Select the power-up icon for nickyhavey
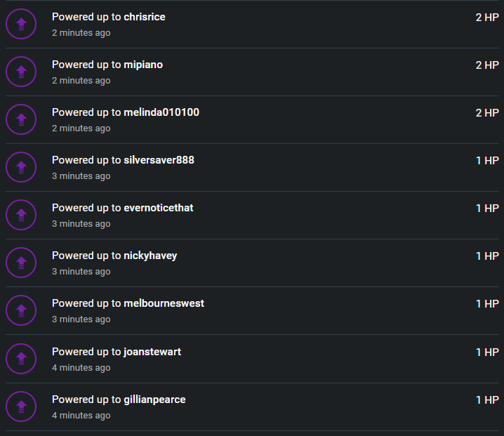The image size is (504, 436). tap(21, 263)
